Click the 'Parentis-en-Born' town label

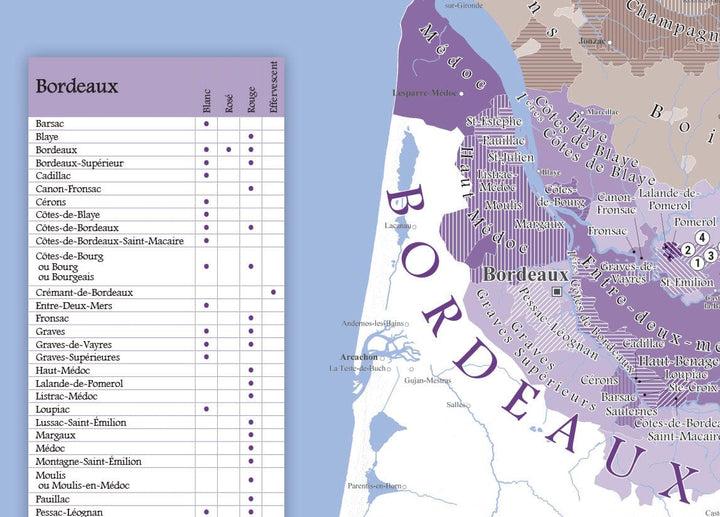pos(374,485)
